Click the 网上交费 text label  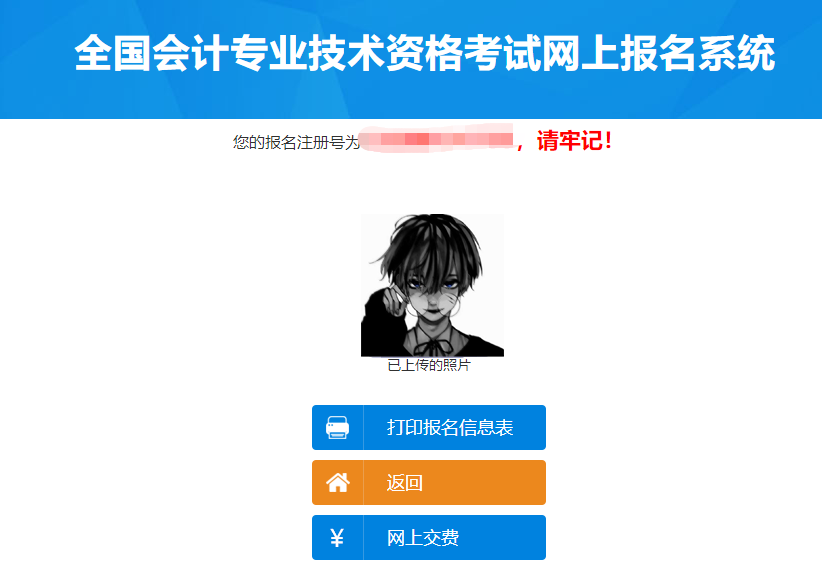click(x=423, y=537)
